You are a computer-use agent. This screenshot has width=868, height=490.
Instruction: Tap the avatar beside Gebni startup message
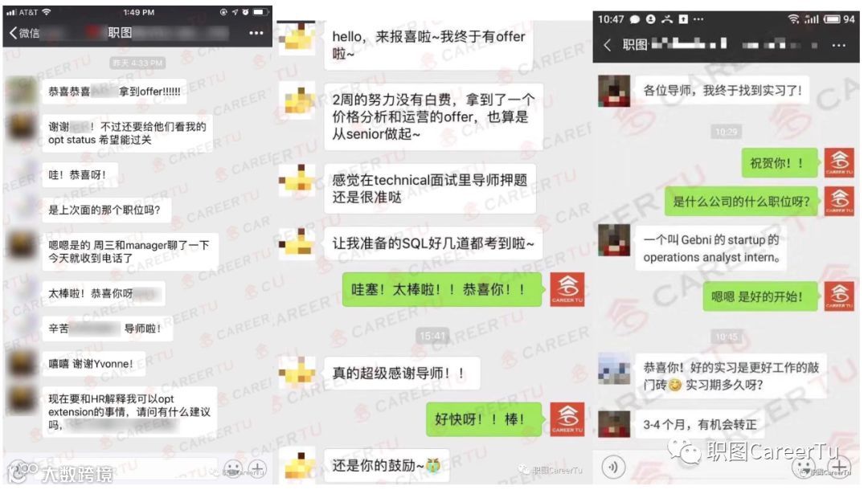point(614,240)
